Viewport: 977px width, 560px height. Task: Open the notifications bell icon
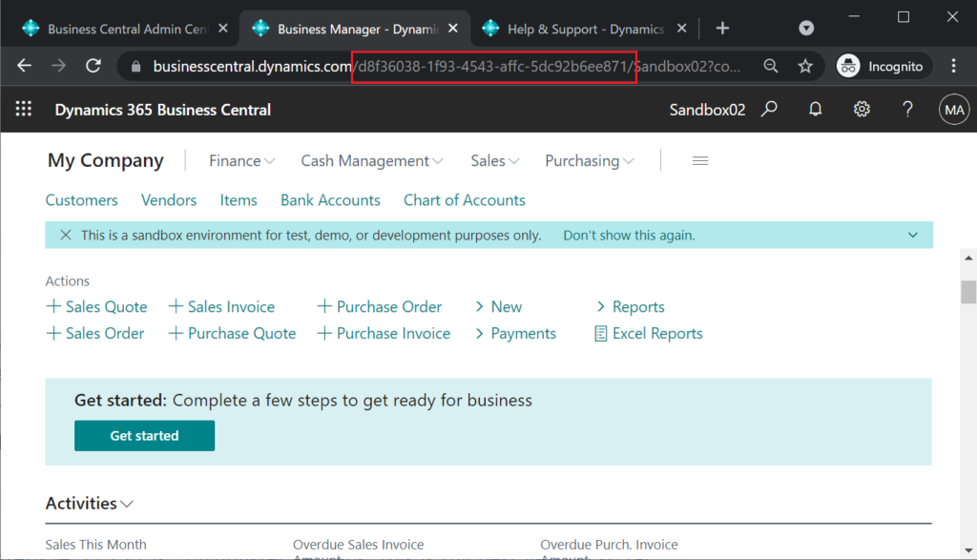click(x=815, y=109)
